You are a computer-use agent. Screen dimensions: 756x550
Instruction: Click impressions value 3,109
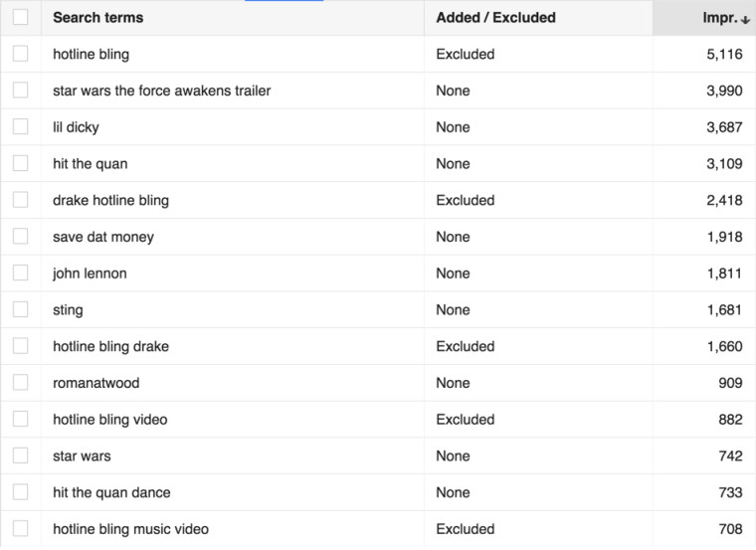724,164
